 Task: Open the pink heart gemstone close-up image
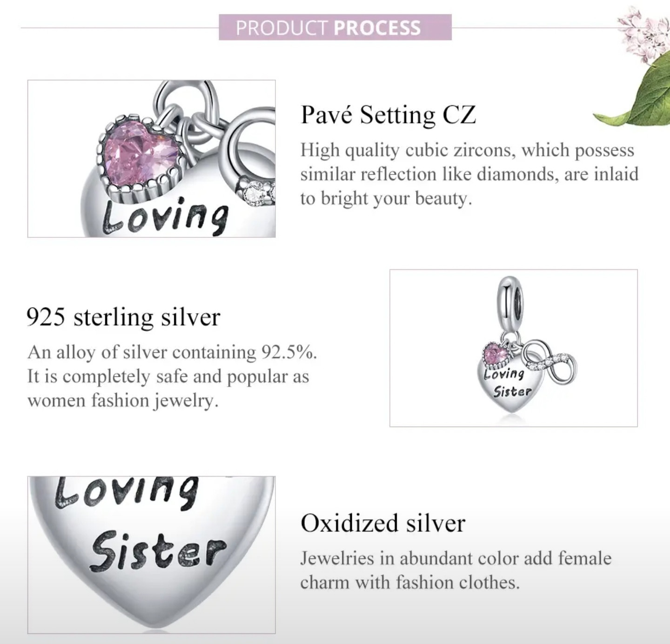pos(151,158)
